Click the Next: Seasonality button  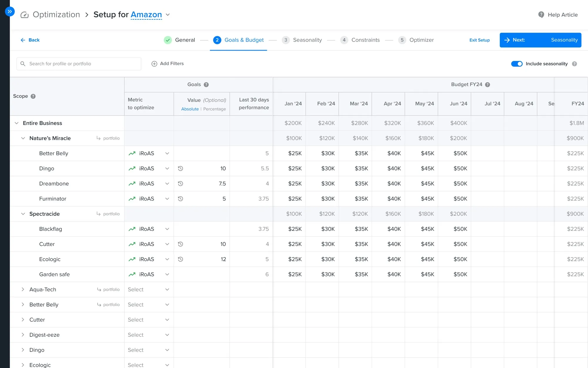540,40
